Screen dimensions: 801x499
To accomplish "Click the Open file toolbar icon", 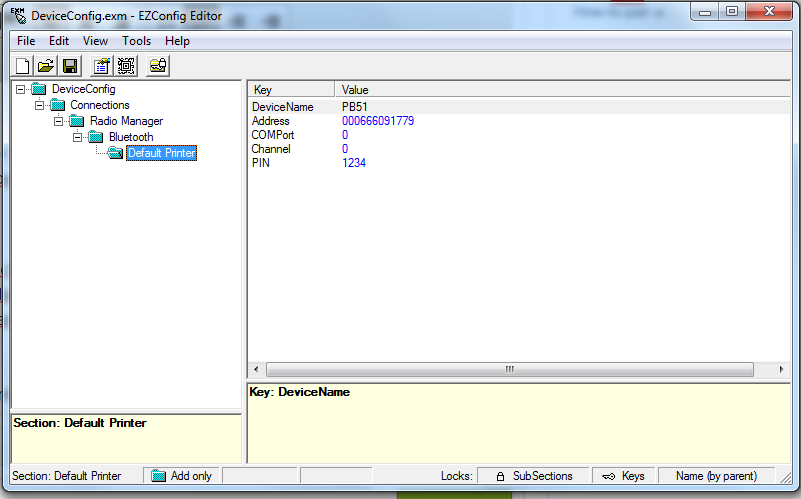I will tap(46, 66).
